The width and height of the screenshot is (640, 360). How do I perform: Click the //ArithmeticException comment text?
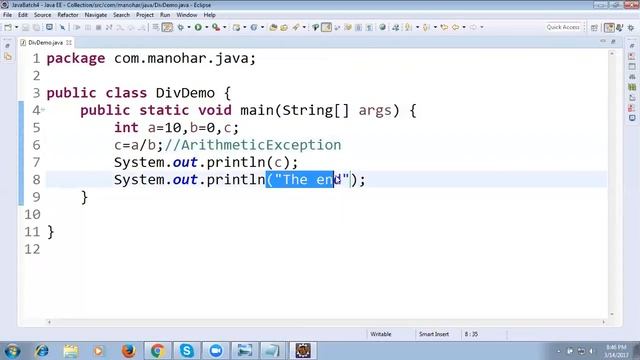(x=253, y=145)
